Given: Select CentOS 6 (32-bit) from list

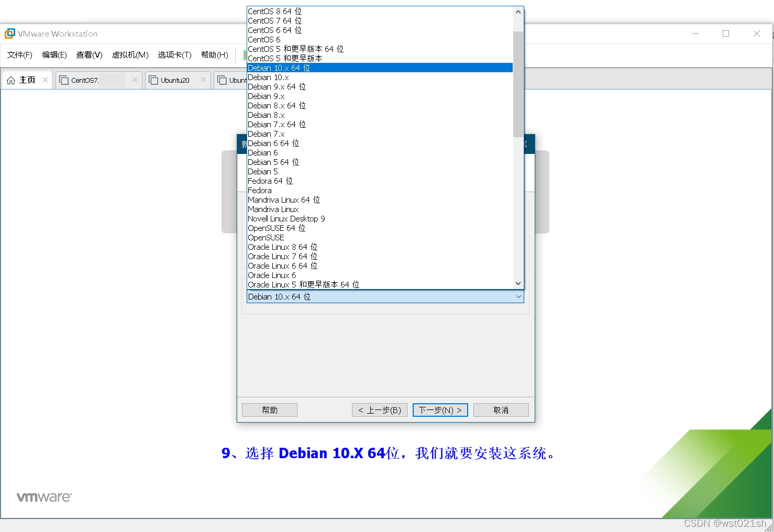Looking at the screenshot, I should pos(380,40).
